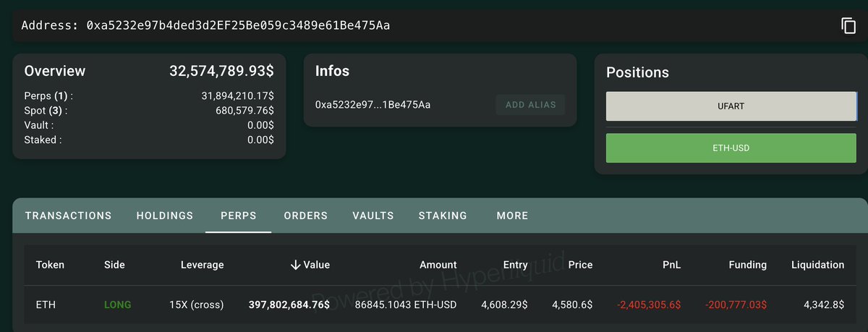
Task: Click the ETH row in perps table
Action: click(440, 305)
